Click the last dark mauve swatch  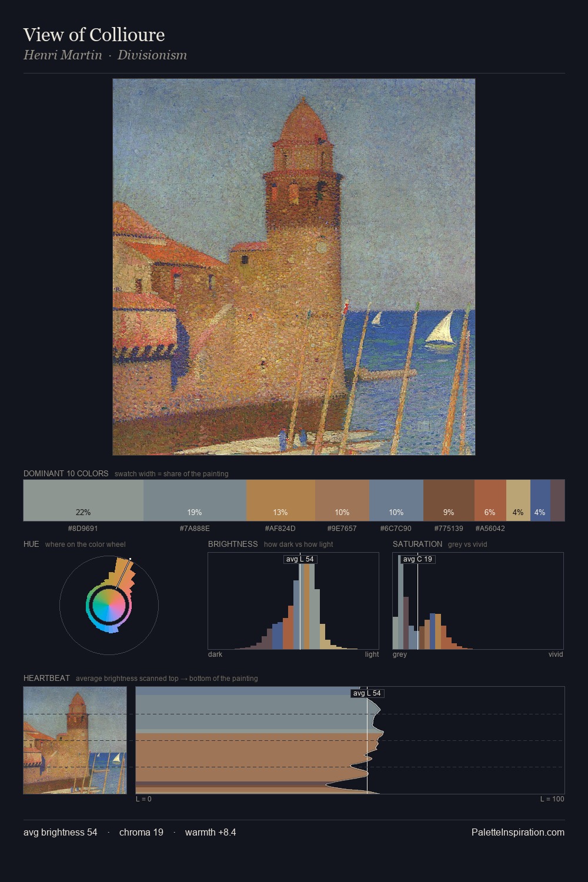(x=557, y=500)
